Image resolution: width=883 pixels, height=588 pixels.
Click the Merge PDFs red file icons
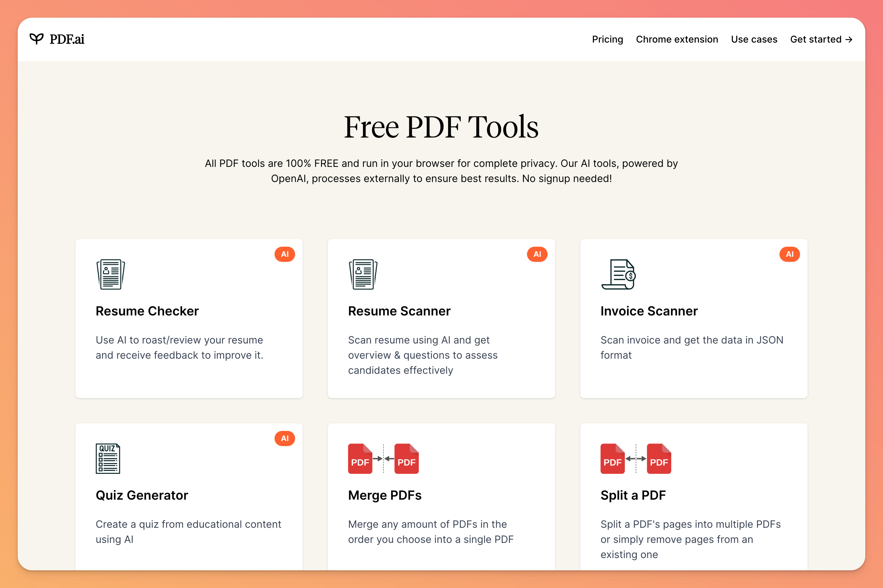click(383, 458)
